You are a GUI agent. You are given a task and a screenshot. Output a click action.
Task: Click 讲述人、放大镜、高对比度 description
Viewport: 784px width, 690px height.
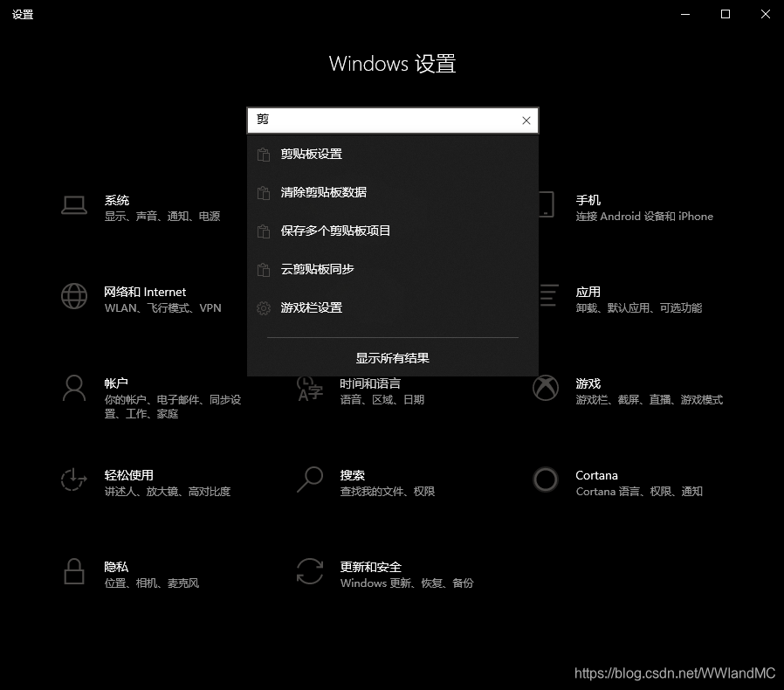168,492
